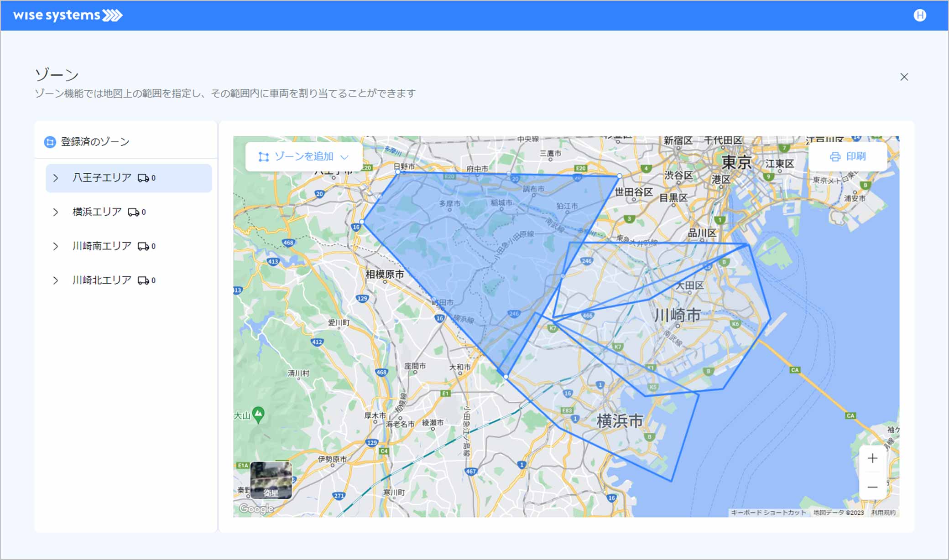The image size is (949, 560).
Task: Open the user profile avatar icon
Action: [920, 16]
